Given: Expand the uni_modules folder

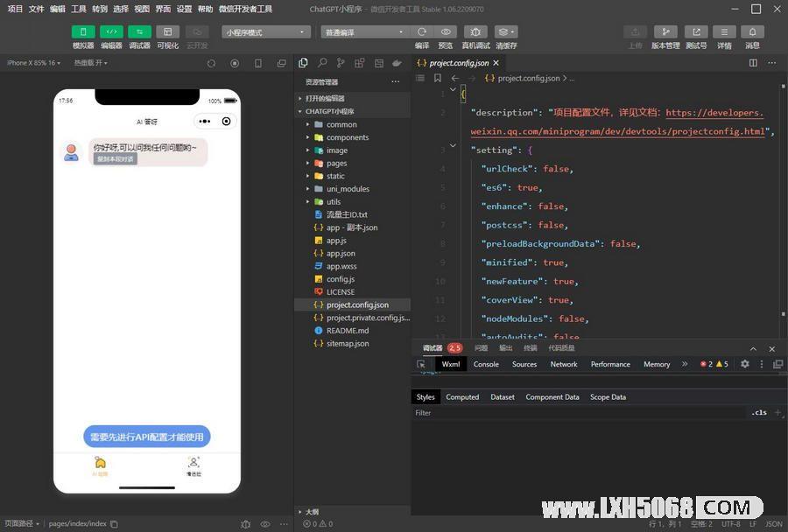Looking at the screenshot, I should (352, 189).
